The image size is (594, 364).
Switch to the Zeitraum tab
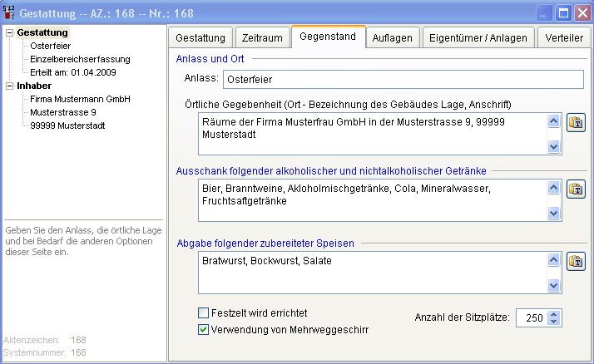tap(261, 38)
